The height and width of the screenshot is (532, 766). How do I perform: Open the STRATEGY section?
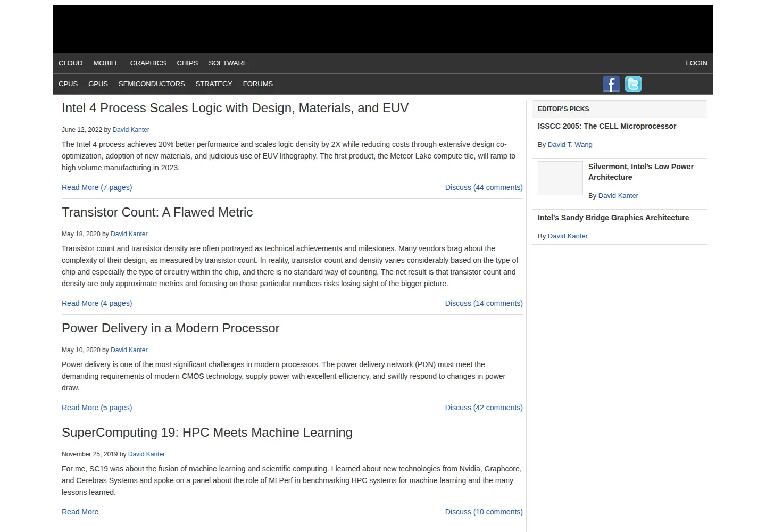214,84
